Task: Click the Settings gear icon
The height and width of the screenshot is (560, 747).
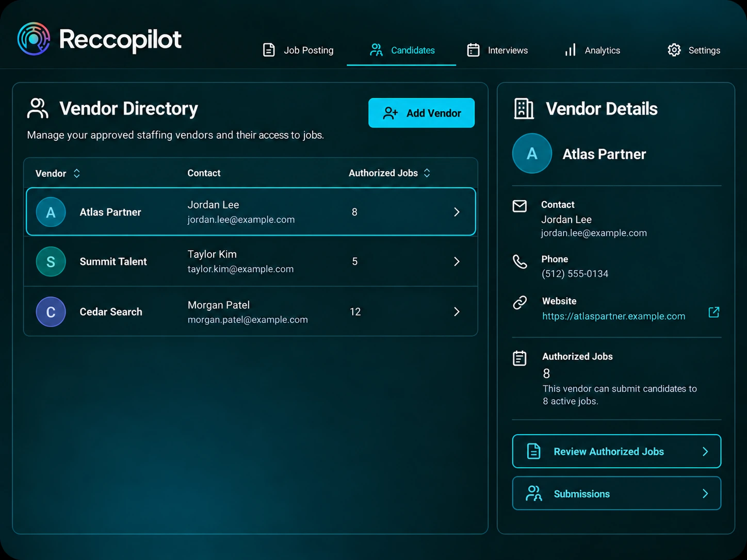Action: [674, 50]
